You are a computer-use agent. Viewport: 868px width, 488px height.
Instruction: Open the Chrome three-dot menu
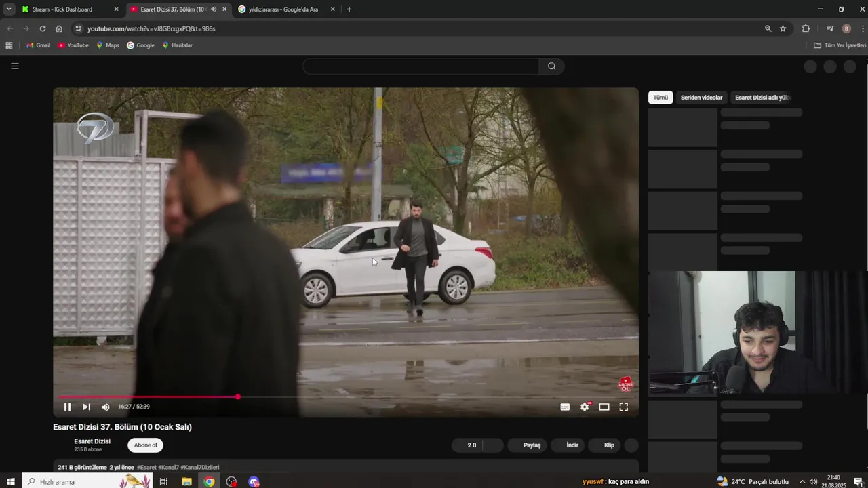[863, 28]
